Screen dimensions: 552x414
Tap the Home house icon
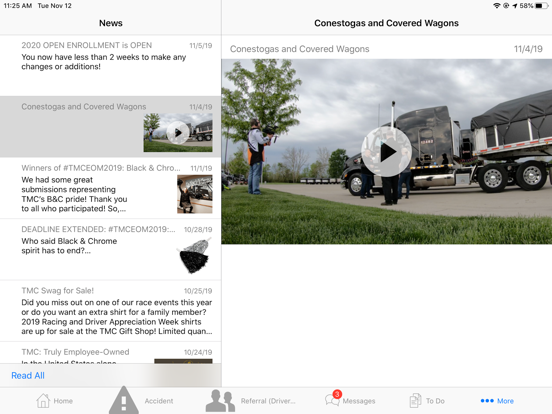click(x=43, y=401)
